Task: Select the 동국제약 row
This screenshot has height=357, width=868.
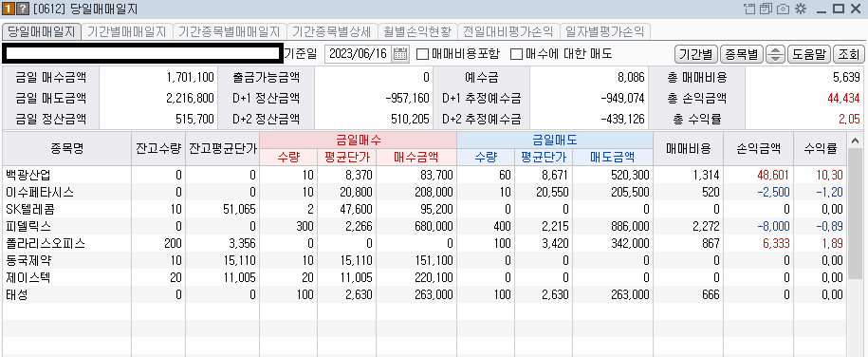Action: coord(425,260)
